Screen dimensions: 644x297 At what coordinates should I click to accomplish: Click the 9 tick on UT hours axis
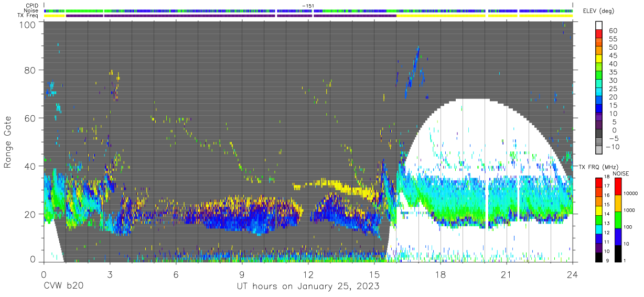click(242, 274)
